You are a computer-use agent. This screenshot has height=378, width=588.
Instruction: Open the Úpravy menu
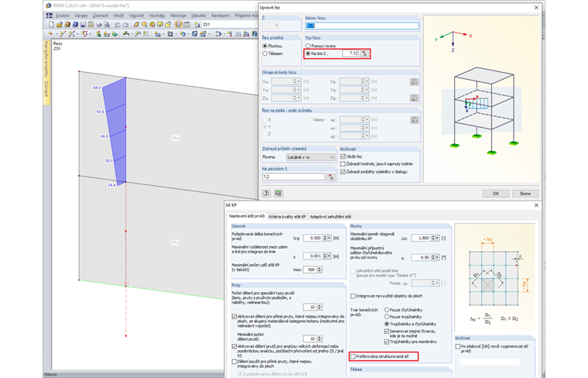click(x=81, y=15)
